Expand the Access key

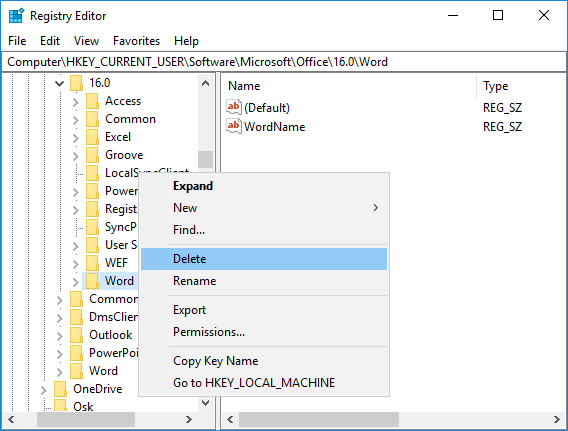[x=75, y=101]
